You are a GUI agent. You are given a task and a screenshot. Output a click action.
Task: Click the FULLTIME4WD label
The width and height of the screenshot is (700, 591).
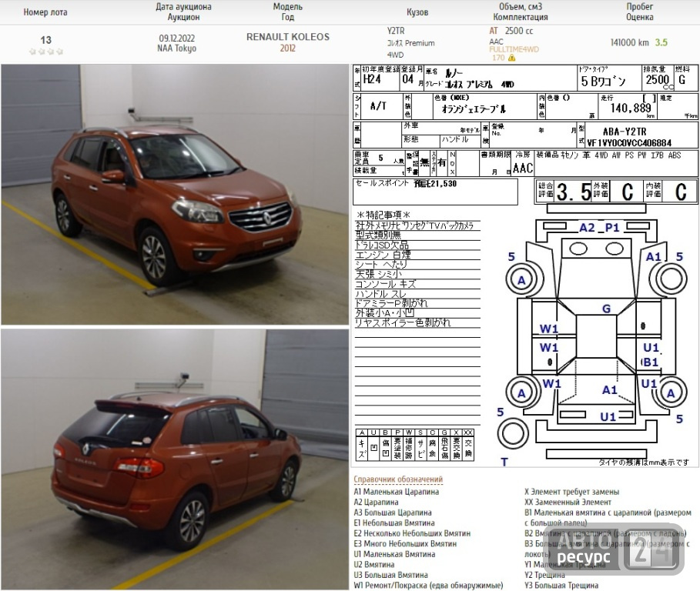pos(514,49)
